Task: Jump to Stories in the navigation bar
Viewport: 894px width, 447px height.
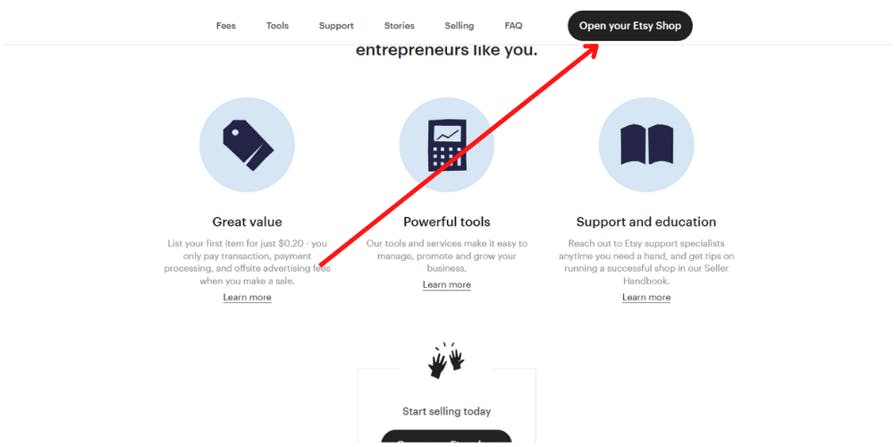Action: (x=399, y=26)
